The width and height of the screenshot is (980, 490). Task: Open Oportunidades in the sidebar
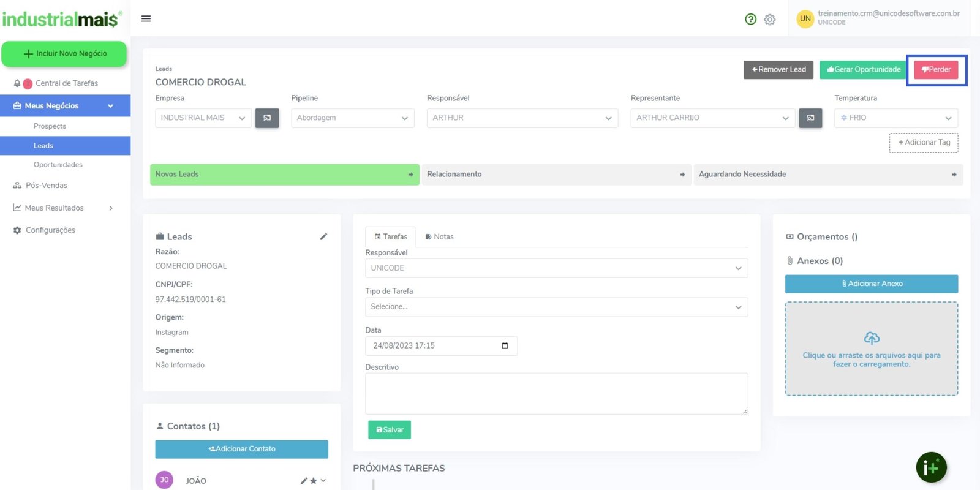(x=58, y=165)
